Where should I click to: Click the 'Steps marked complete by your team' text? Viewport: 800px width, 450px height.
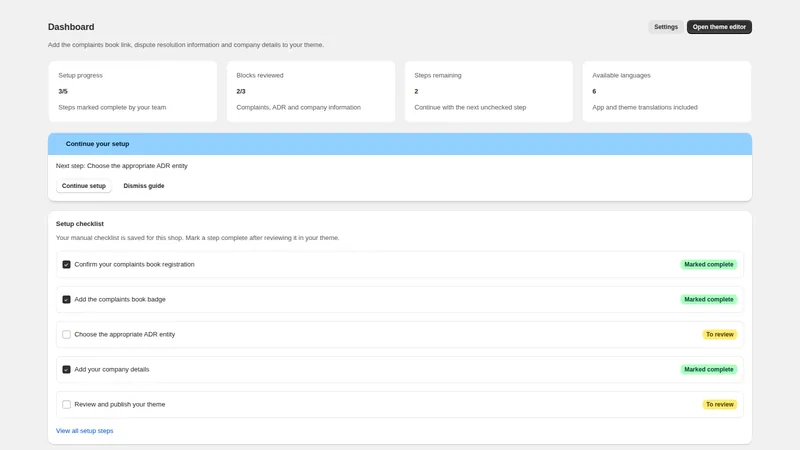coord(112,107)
